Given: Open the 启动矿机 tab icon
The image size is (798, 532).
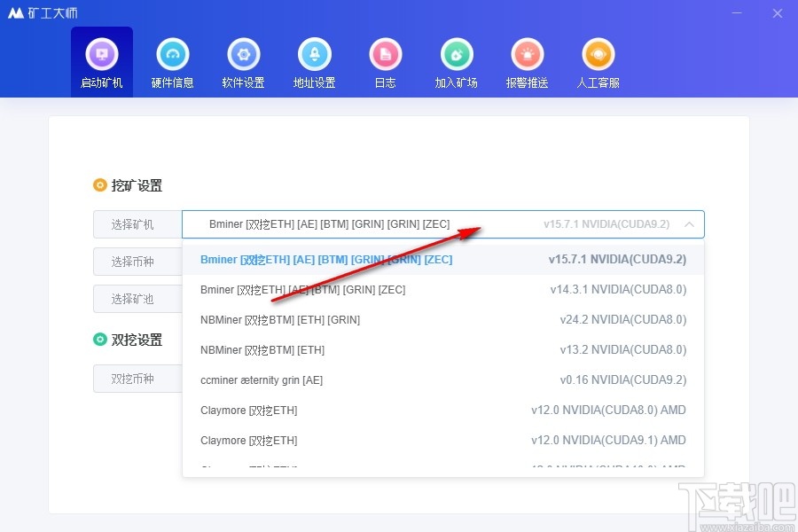Looking at the screenshot, I should [x=102, y=54].
